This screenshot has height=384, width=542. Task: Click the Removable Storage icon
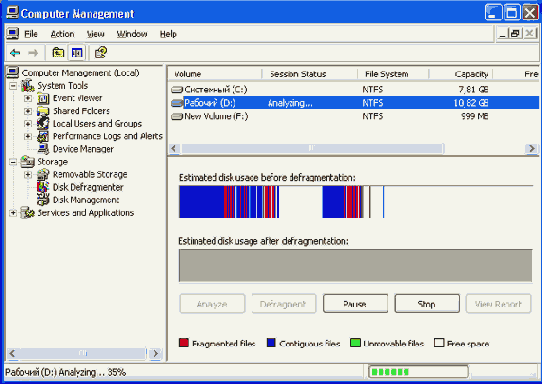tap(43, 174)
